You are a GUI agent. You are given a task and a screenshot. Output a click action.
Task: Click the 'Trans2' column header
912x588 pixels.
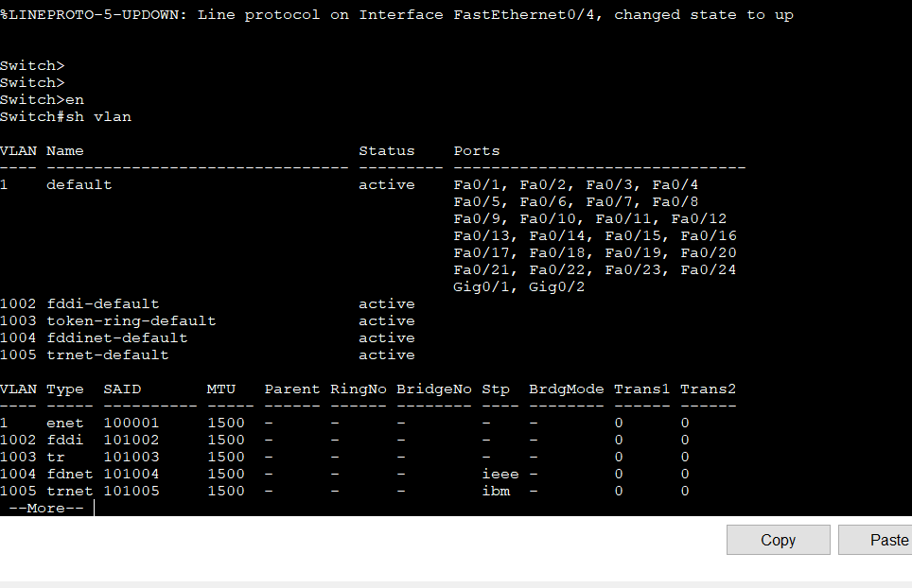[x=709, y=389]
